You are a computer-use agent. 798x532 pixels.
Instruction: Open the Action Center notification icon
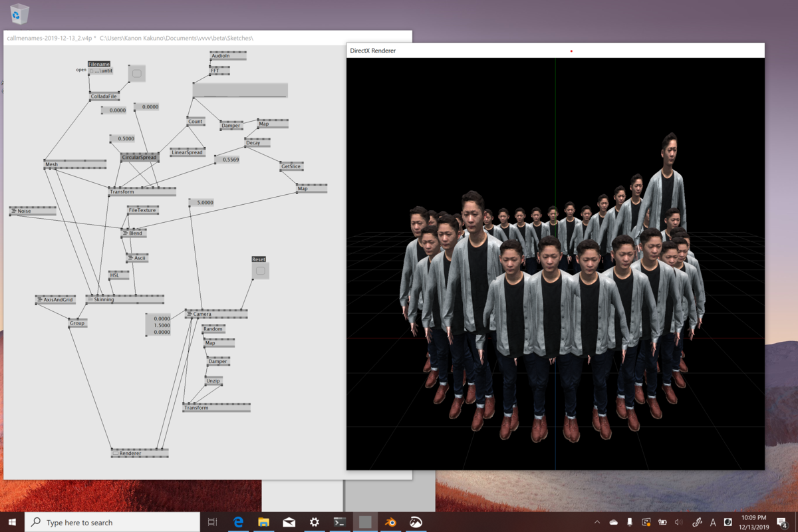click(782, 523)
